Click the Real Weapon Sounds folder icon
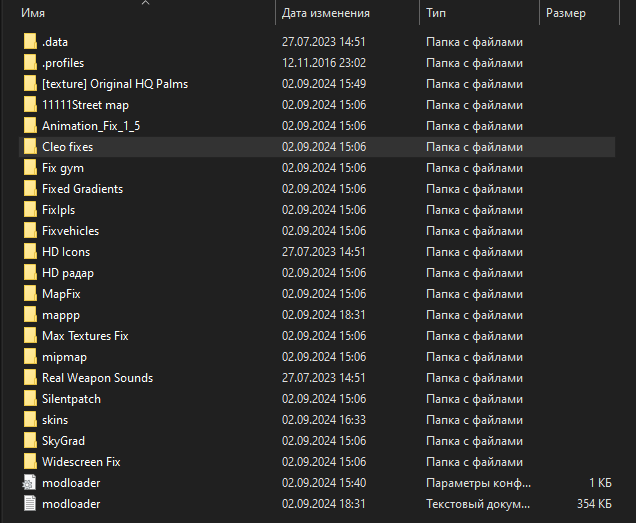The image size is (636, 523). pyautogui.click(x=30, y=378)
